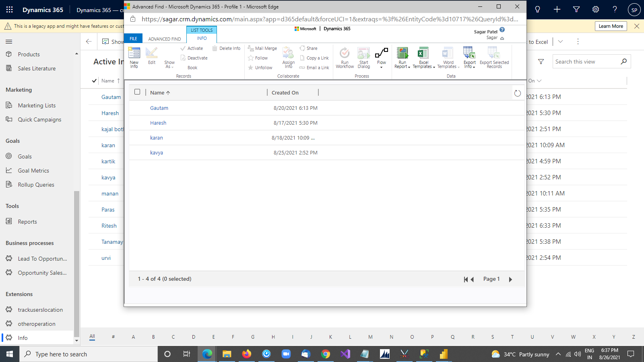Image resolution: width=644 pixels, height=362 pixels.
Task: Open the FILE tab
Action: point(133,39)
